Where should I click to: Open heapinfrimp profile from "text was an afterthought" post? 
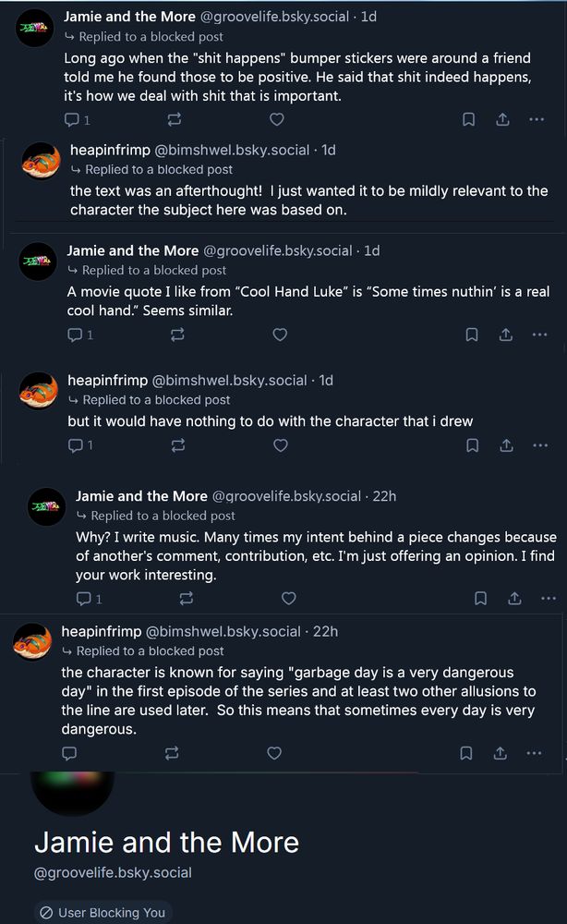pos(109,150)
